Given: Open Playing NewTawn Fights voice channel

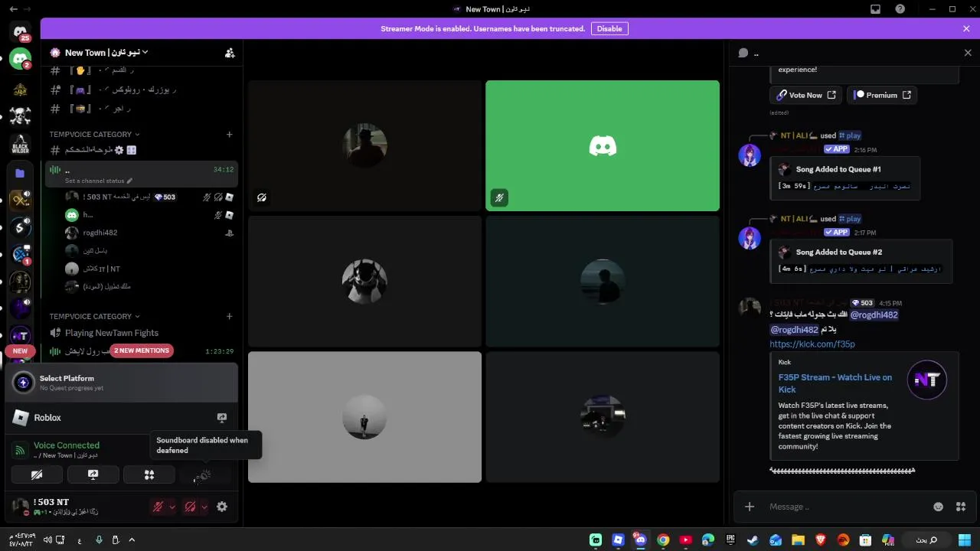Looking at the screenshot, I should 142,333.
